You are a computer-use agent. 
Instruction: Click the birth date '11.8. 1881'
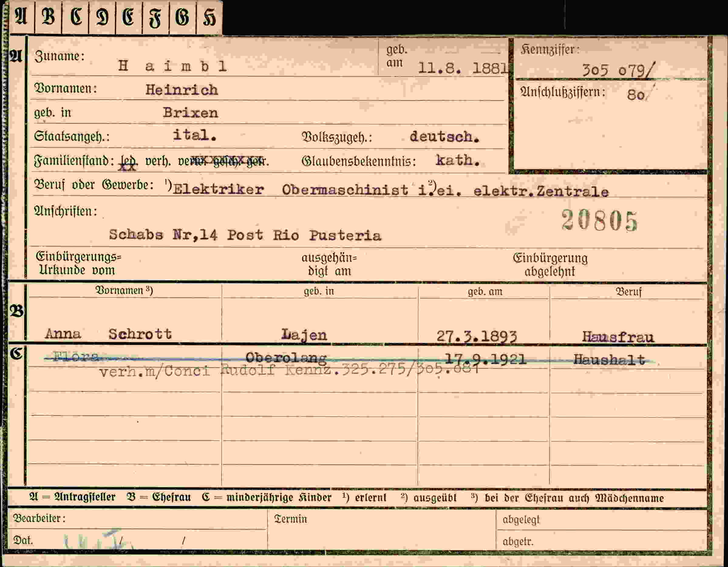pyautogui.click(x=463, y=68)
